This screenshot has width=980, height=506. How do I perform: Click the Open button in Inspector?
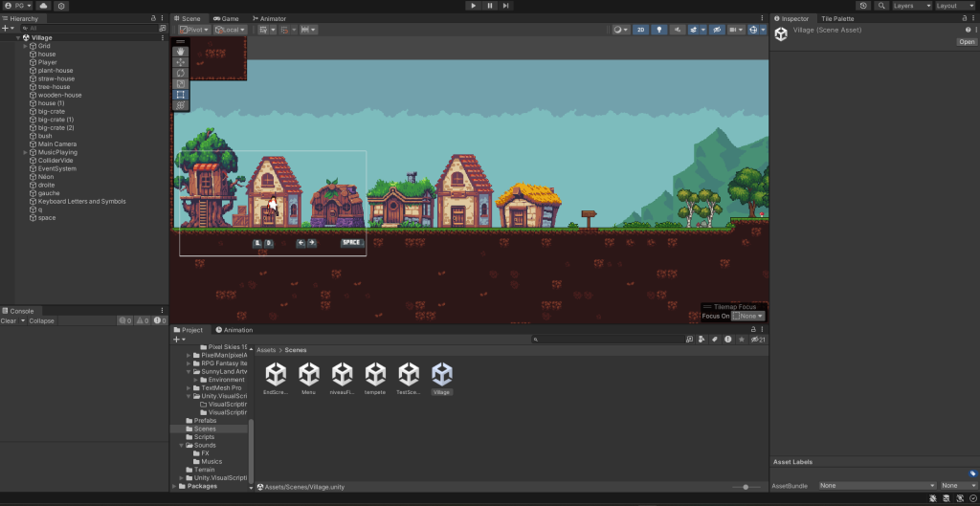[x=967, y=42]
